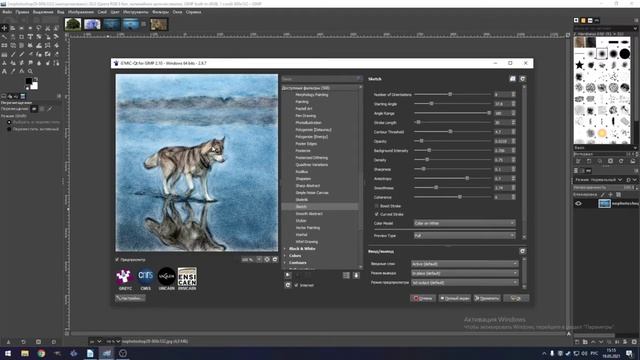Select the Zoom magnifier tool in toolbox
640x360 pixels.
click(x=30, y=71)
